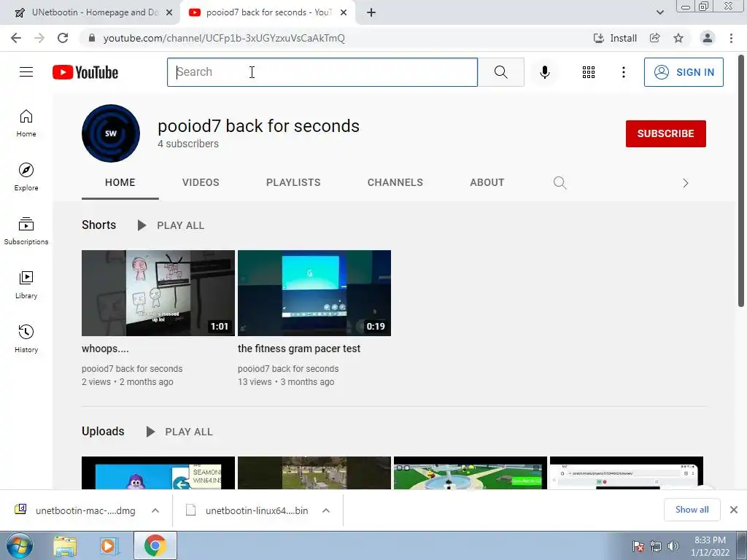The image size is (747, 560).
Task: Open Library in the sidebar
Action: pyautogui.click(x=26, y=285)
